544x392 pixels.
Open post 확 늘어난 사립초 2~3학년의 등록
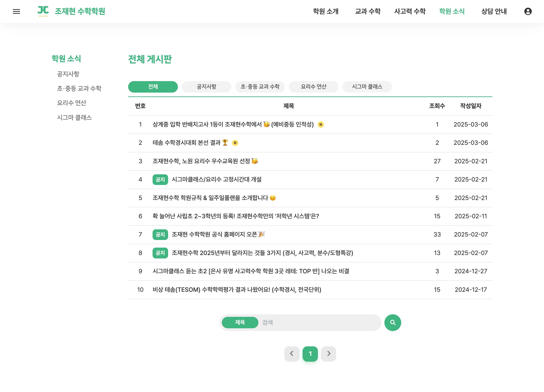[x=235, y=216]
